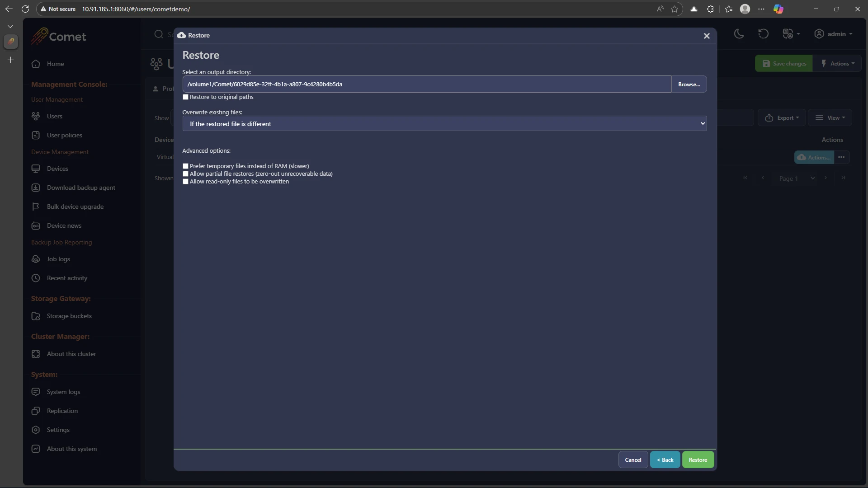Click the users icon beside page title
Screen dimensions: 868x488
pos(156,64)
